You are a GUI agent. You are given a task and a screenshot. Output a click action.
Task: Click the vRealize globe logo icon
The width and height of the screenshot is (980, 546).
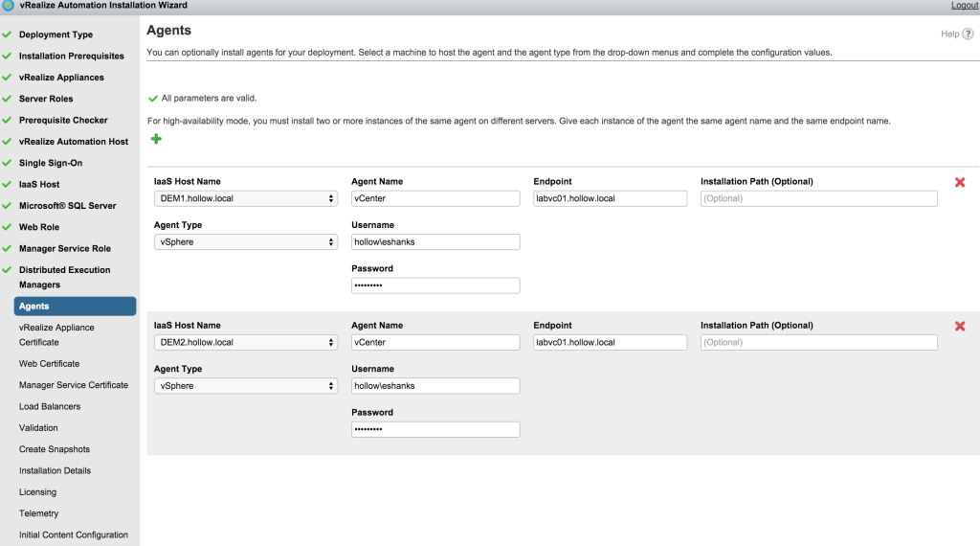(x=8, y=6)
